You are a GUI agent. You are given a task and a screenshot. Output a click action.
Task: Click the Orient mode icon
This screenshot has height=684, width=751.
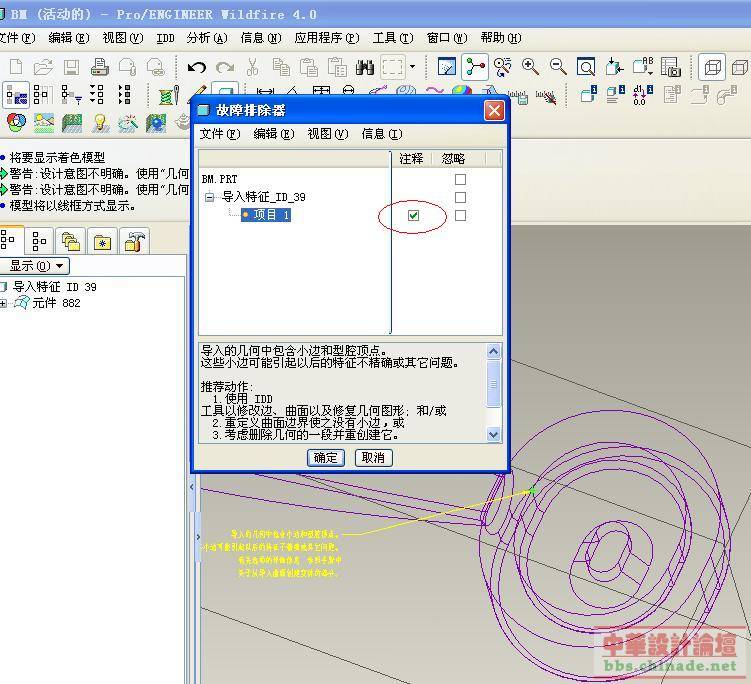[x=502, y=67]
